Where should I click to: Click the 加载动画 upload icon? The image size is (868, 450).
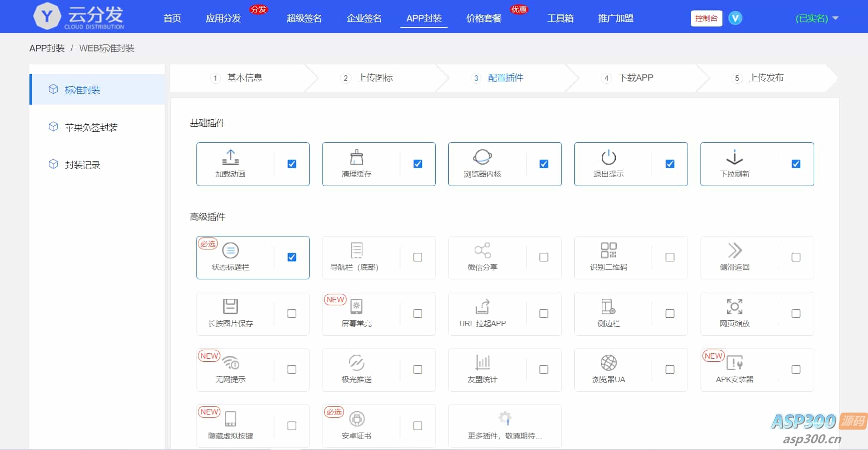[230, 157]
